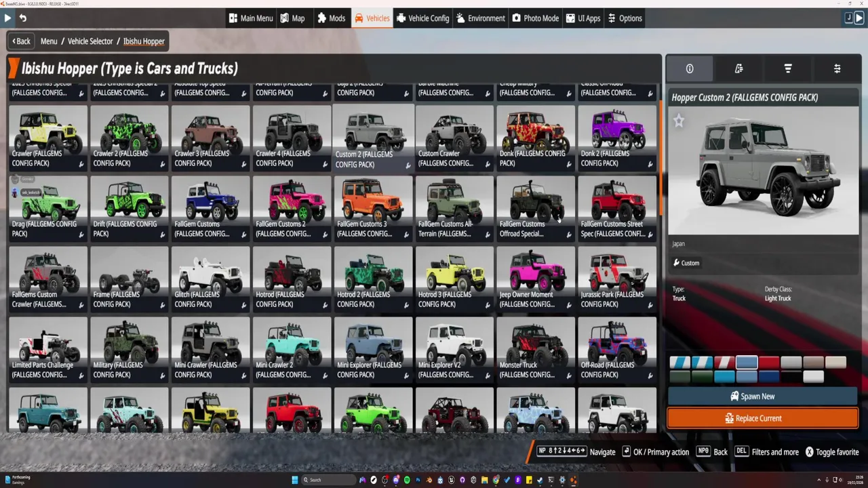Select the Limited Parts Challenge tile
Viewport: 868px width, 488px height.
47,349
